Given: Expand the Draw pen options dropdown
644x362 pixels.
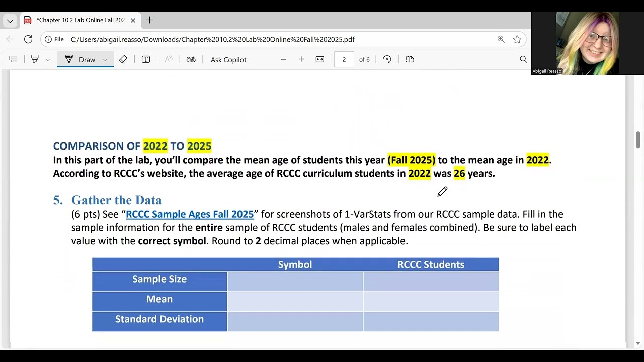Looking at the screenshot, I should pos(105,59).
